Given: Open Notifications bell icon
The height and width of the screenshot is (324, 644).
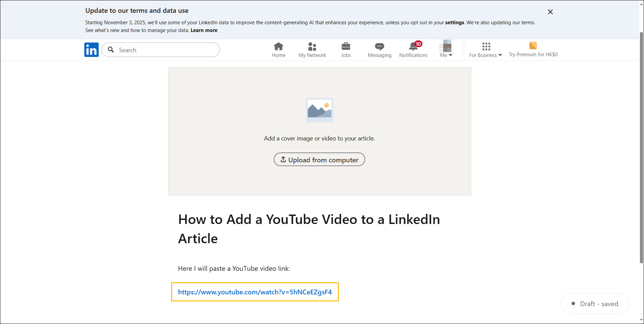Looking at the screenshot, I should click(x=414, y=46).
